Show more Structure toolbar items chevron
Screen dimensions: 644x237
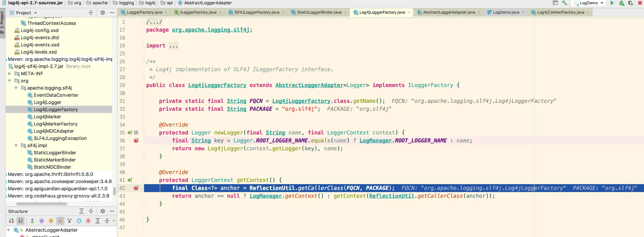pos(114,221)
